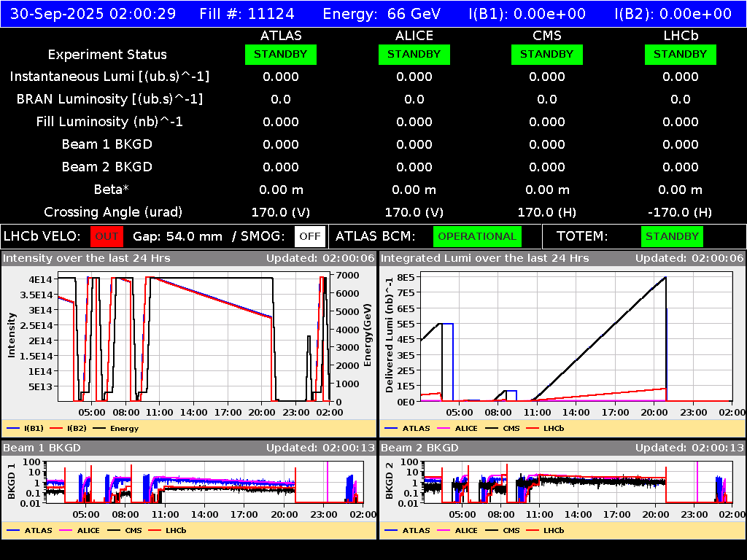Select the LHCb column header in the table
Screen dimensions: 747x560
click(680, 35)
